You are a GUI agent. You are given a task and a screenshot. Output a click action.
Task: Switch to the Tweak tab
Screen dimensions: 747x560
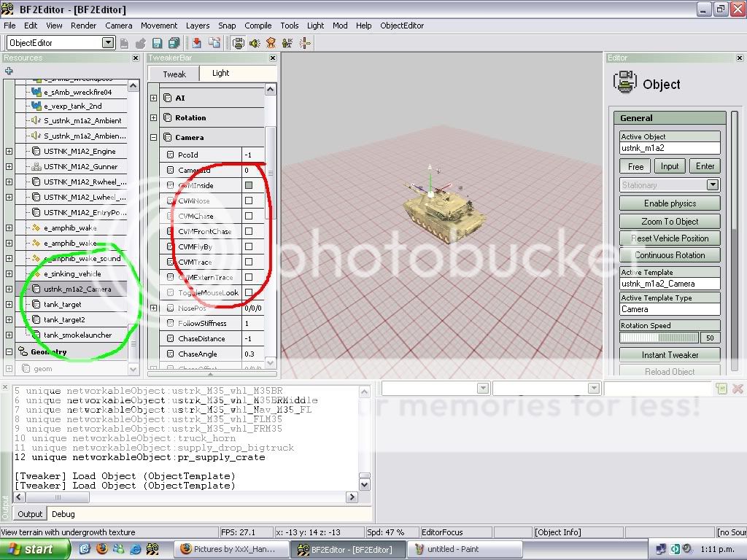[x=174, y=74]
